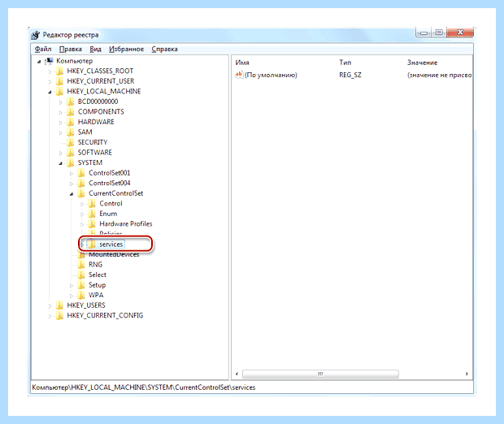Click the SOFTWARE folder icon
Viewport: 504px width, 424px height.
pyautogui.click(x=71, y=153)
